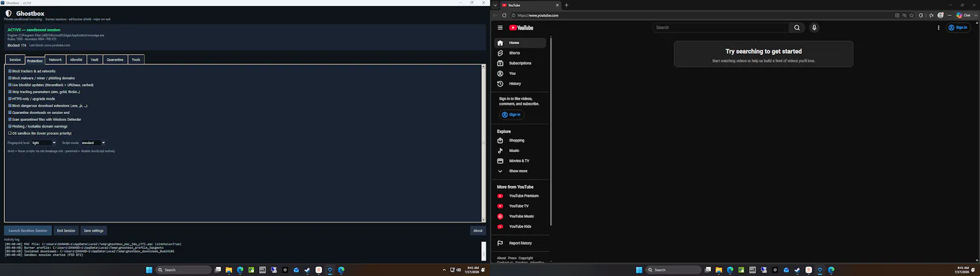Open YouTube settings three-dot menu
Screen dimensions: 980x276
click(938, 28)
